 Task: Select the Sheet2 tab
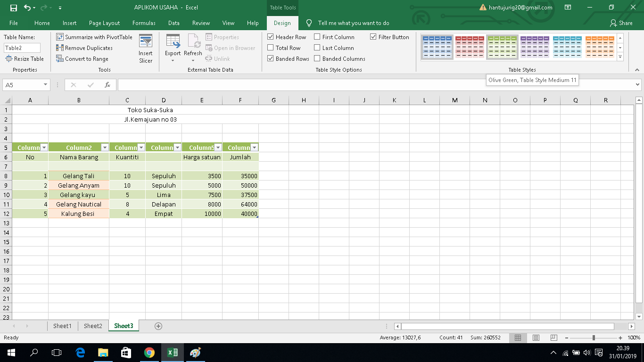coord(92,326)
